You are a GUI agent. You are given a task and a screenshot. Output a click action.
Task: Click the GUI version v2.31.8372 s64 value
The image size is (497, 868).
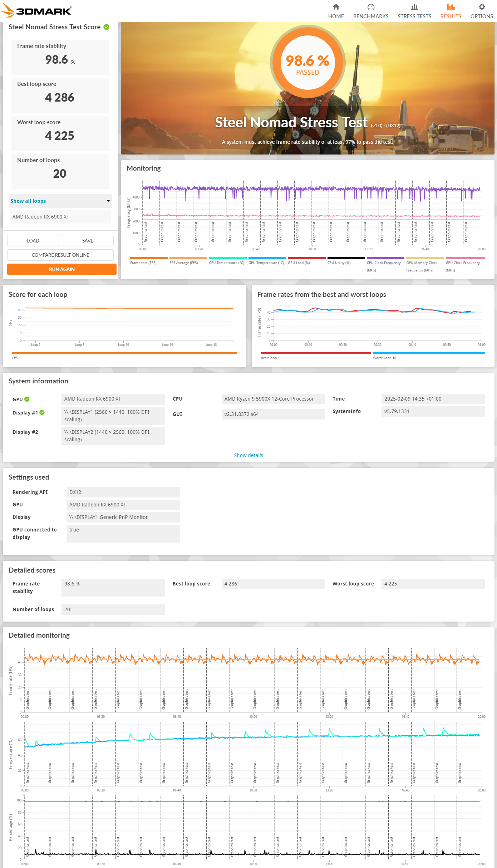[273, 414]
